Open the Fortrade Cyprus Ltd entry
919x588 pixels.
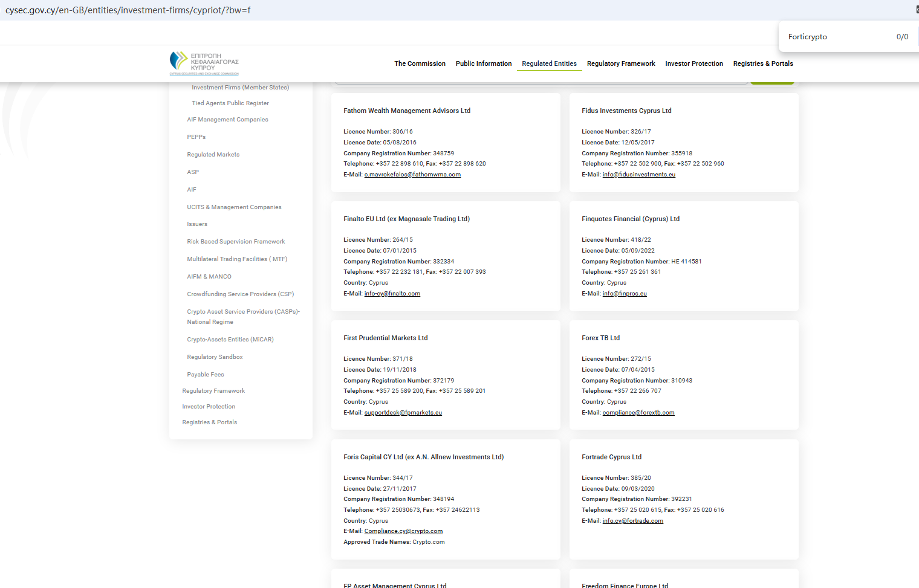tap(611, 457)
